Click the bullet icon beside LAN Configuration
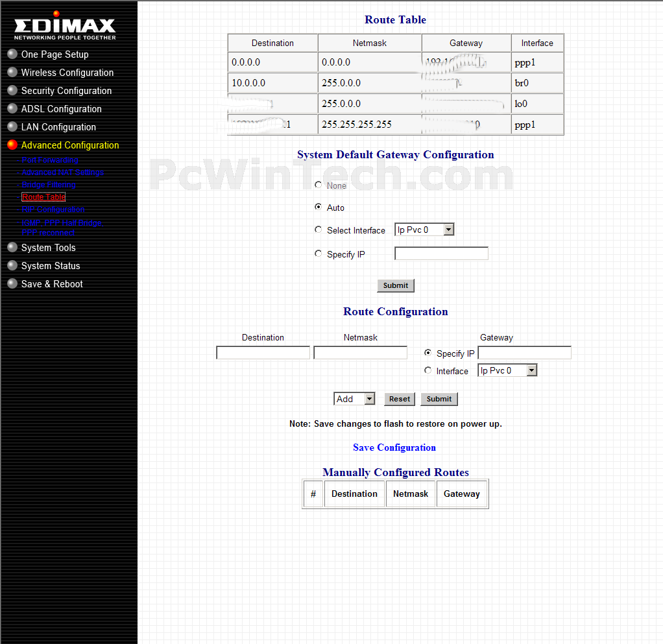The height and width of the screenshot is (644, 663). pyautogui.click(x=12, y=126)
